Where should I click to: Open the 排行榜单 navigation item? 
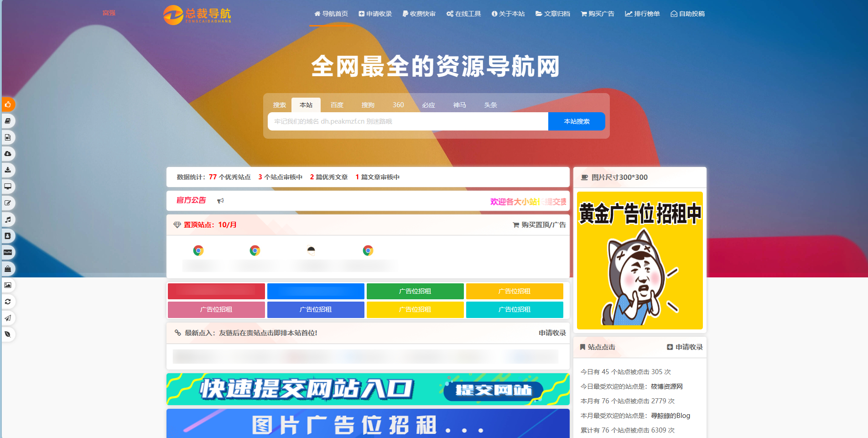point(642,14)
